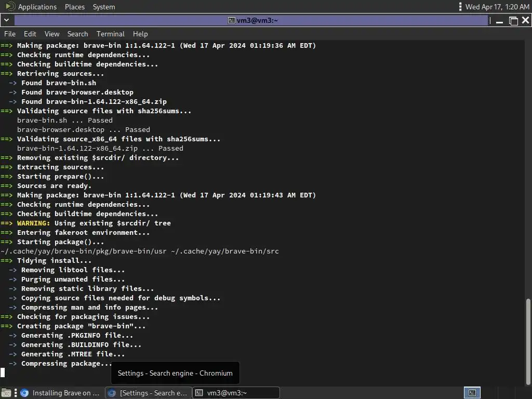Screen dimensions: 532x399
Task: Click the 'WARNING:' text in terminal output
Action: (34, 223)
